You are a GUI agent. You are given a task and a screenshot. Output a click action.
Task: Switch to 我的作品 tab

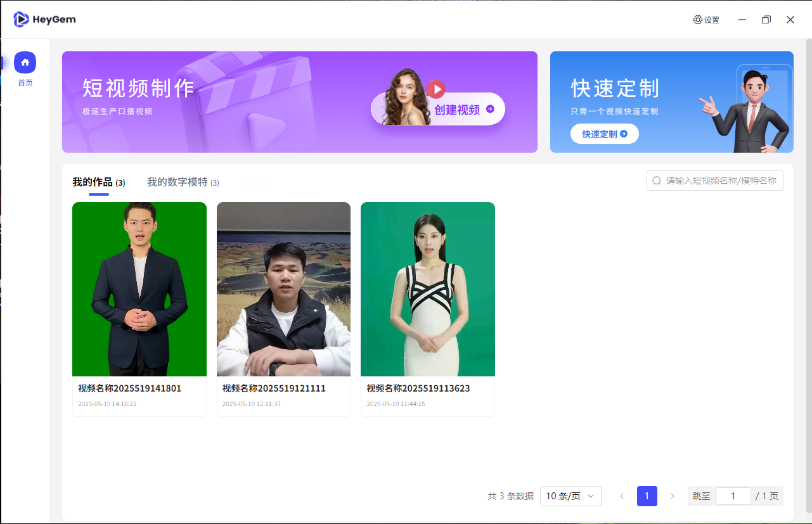pos(99,182)
